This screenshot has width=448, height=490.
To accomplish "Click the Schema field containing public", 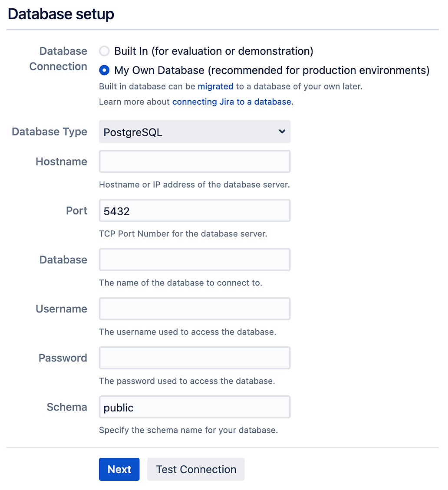I will pyautogui.click(x=194, y=407).
